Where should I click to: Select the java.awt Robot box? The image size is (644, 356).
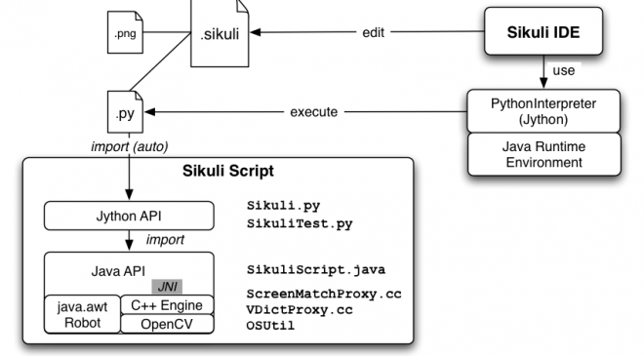click(82, 314)
